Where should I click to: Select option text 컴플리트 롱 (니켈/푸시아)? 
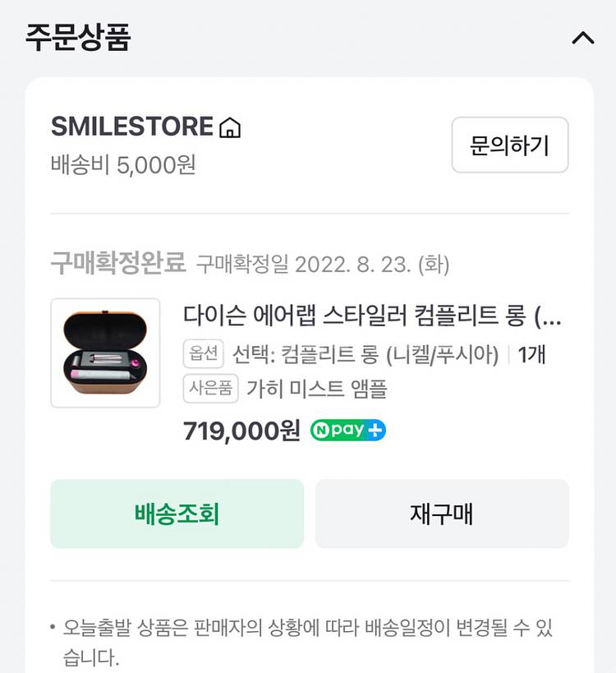(x=389, y=355)
